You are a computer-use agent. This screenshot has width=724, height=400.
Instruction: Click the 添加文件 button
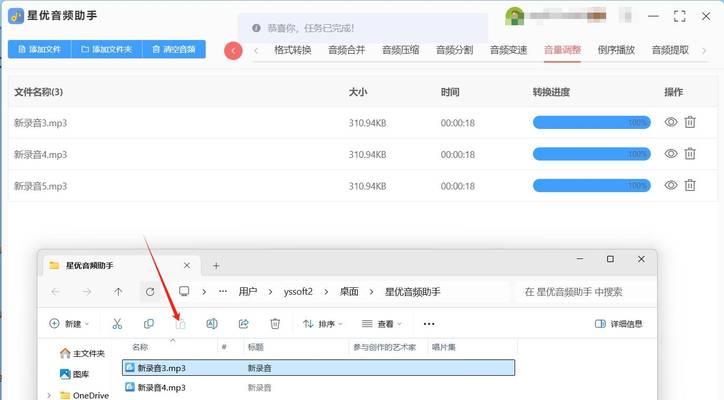click(x=39, y=49)
